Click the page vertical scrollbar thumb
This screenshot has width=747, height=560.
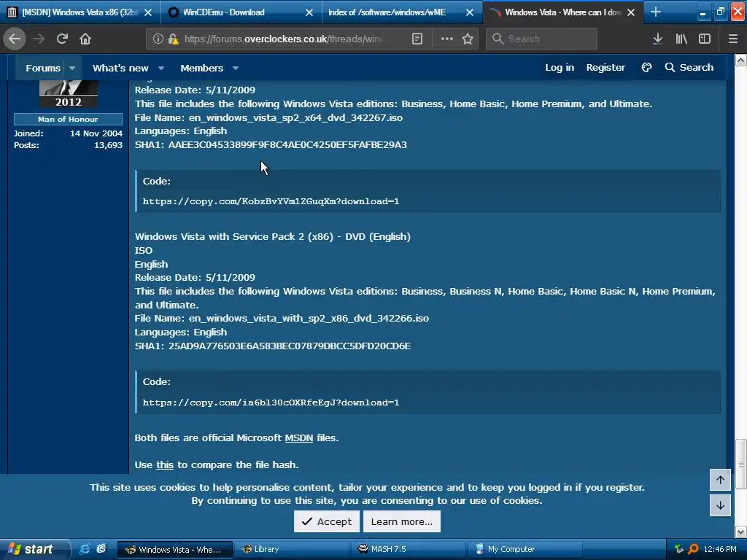tap(741, 464)
